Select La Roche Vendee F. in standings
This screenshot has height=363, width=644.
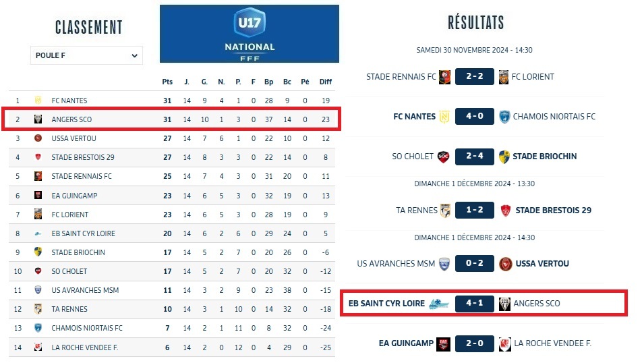pos(85,347)
